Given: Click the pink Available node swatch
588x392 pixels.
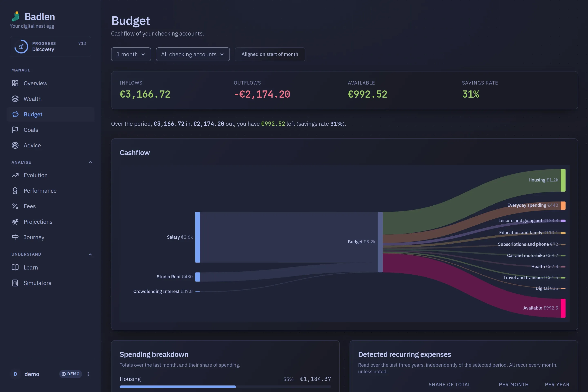Looking at the screenshot, I should tap(563, 308).
